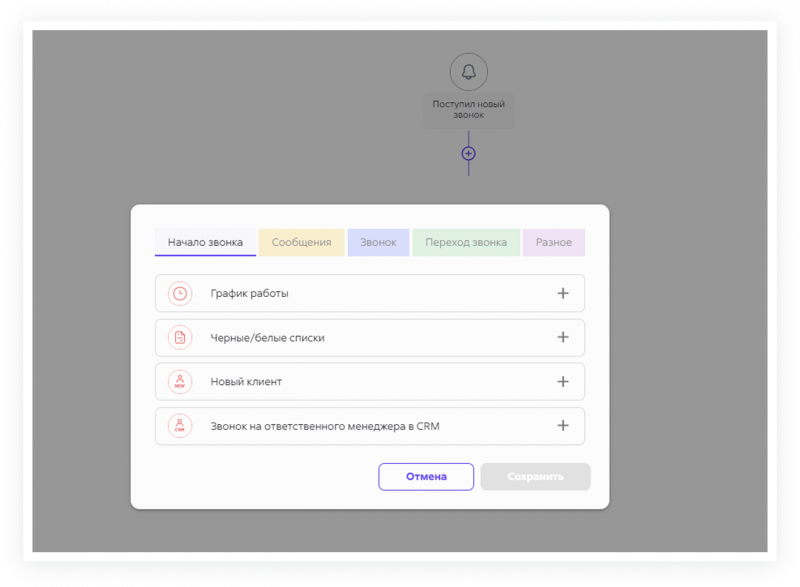This screenshot has width=800, height=587.
Task: Select the Звонок tab
Action: (x=378, y=243)
